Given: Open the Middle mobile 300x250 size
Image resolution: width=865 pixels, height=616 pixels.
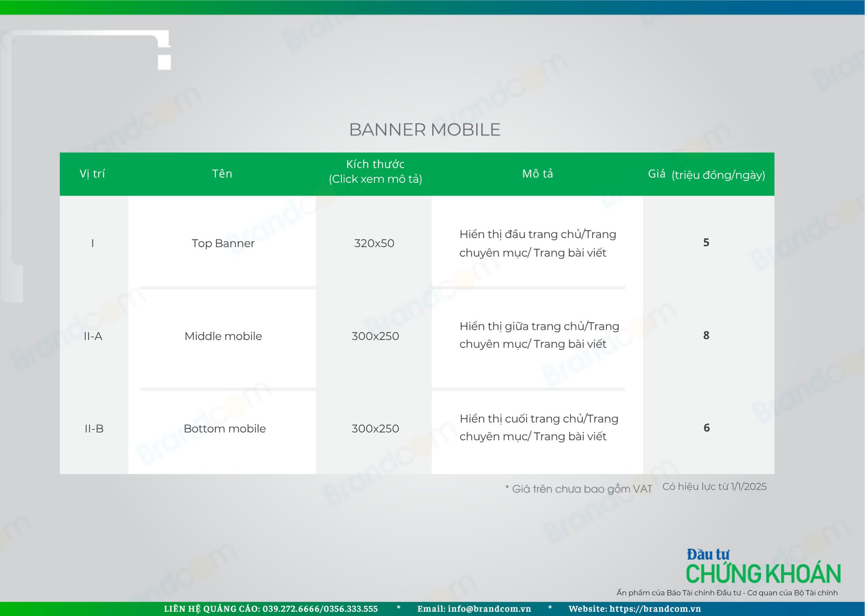Looking at the screenshot, I should tap(375, 336).
